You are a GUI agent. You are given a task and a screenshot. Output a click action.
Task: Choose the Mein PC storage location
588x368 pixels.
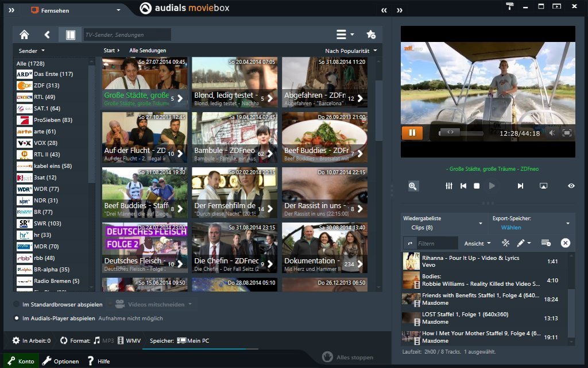pos(193,340)
